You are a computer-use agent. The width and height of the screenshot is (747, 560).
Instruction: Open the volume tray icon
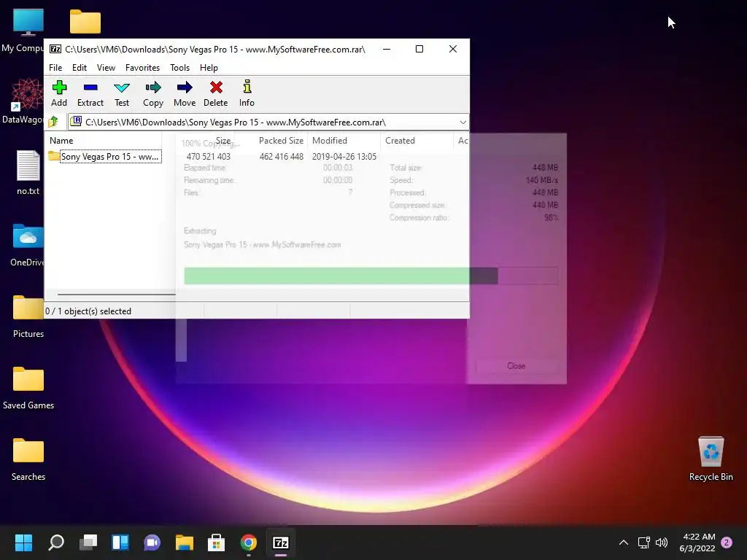click(x=661, y=542)
